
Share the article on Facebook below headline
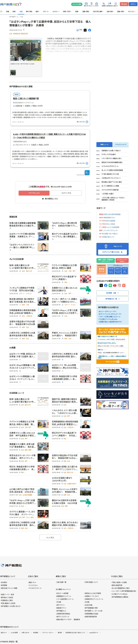[x=90, y=30]
